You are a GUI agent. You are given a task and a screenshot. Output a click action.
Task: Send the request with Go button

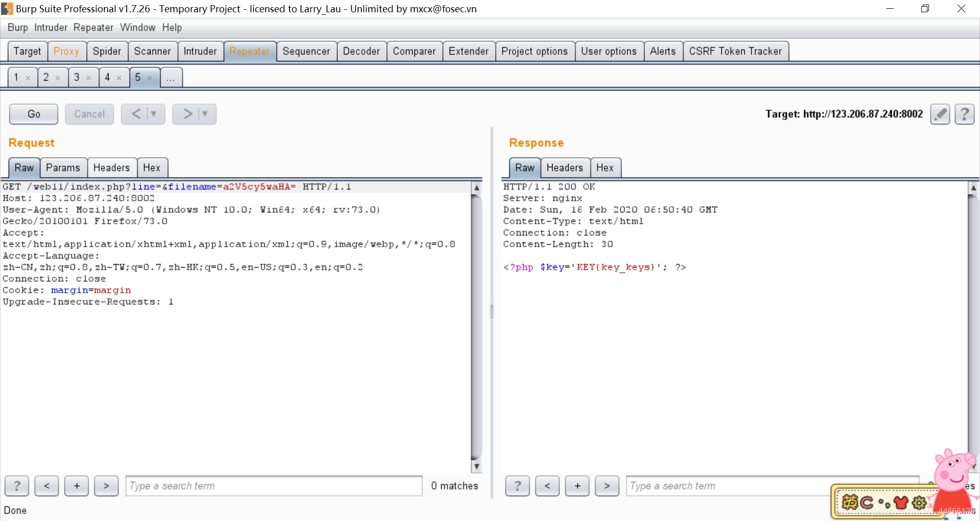(34, 114)
